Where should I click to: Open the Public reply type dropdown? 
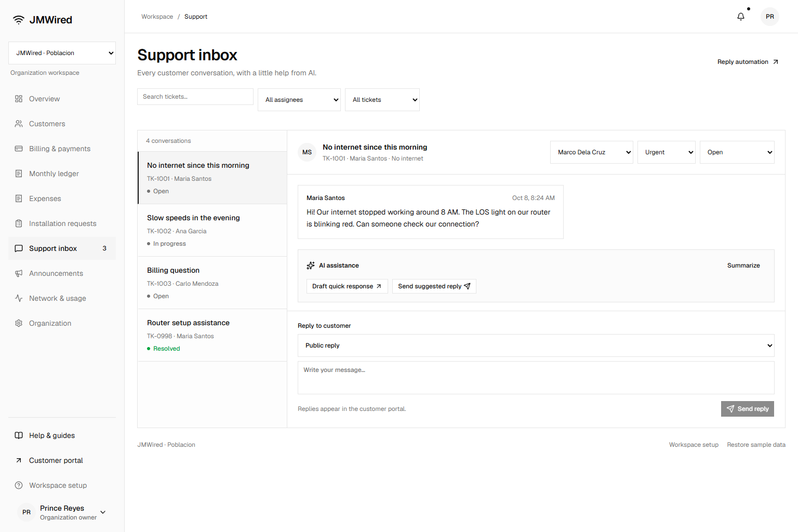536,345
